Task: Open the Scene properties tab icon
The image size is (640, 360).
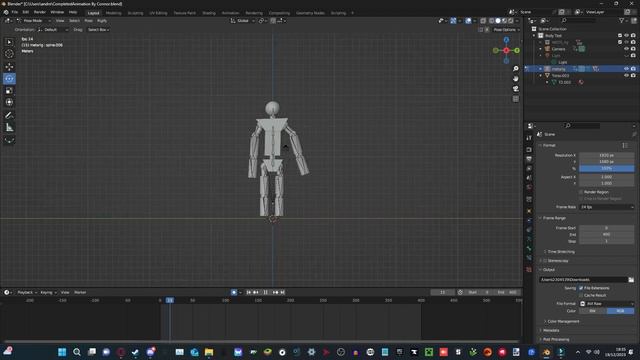Action: pos(529,178)
